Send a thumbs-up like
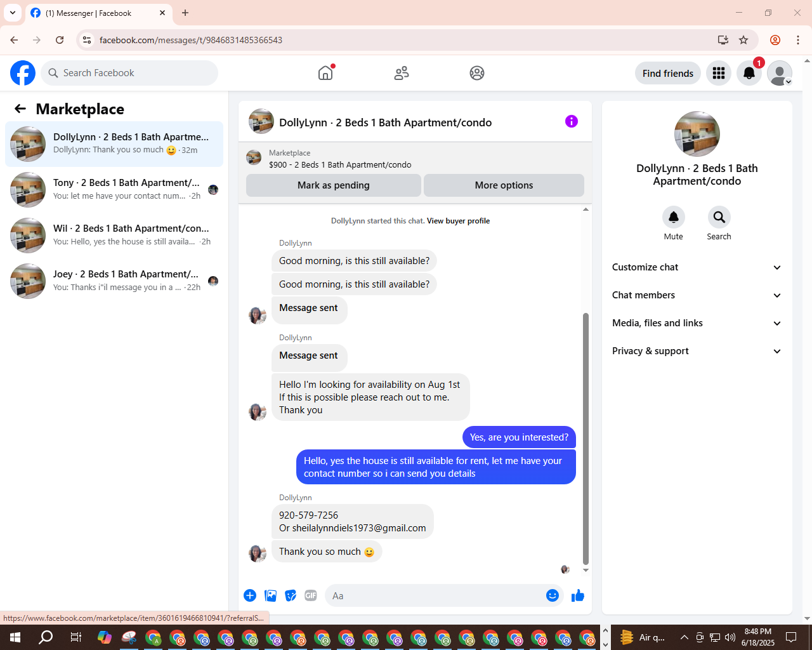Viewport: 812px width, 650px height. coord(578,595)
